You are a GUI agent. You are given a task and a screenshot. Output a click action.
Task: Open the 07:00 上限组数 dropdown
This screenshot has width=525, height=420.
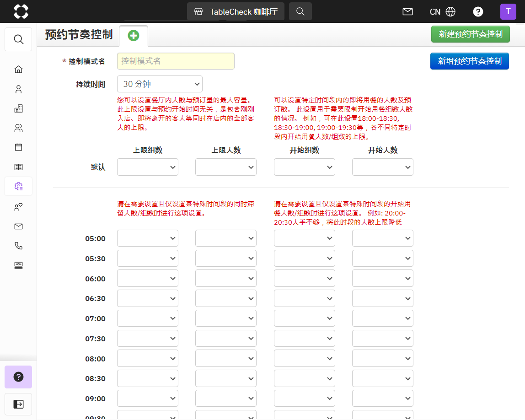148,318
